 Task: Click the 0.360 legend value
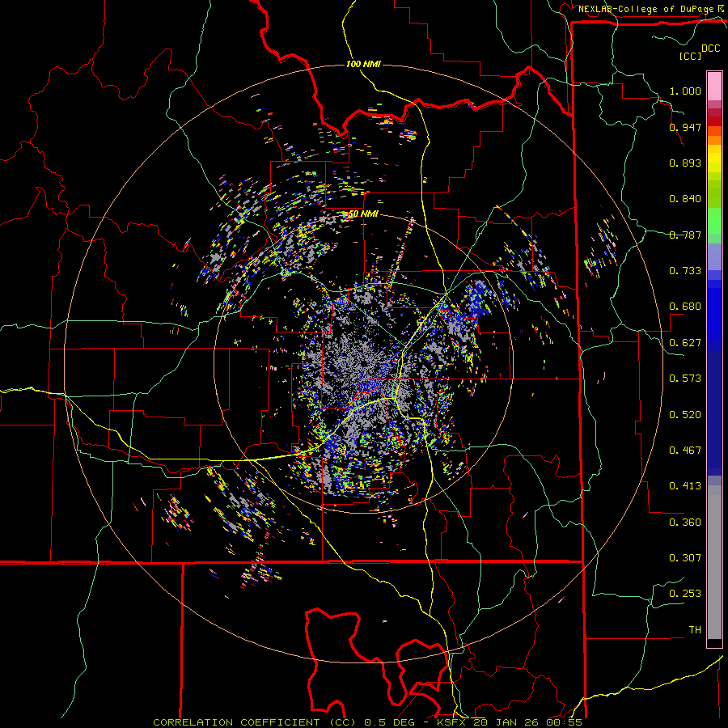pos(685,523)
